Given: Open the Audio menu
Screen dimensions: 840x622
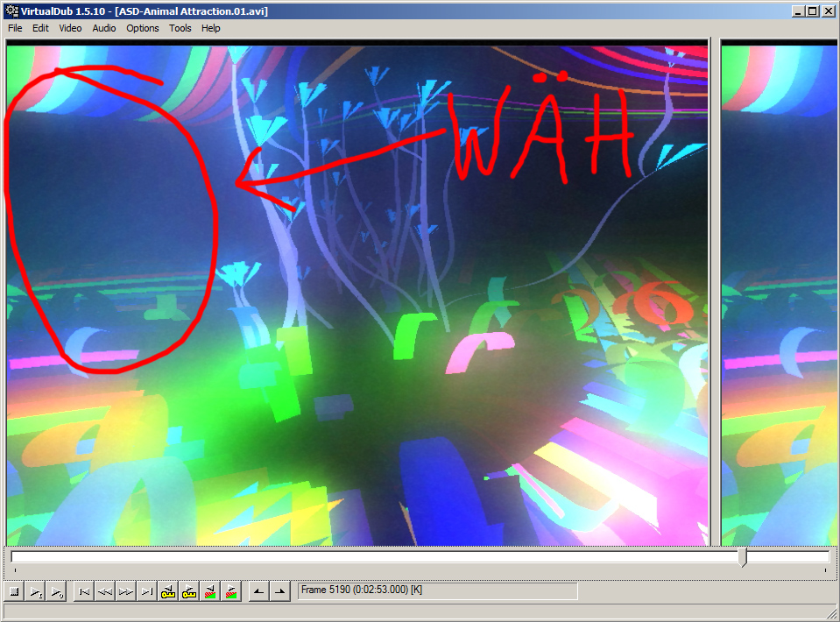Looking at the screenshot, I should [x=104, y=28].
